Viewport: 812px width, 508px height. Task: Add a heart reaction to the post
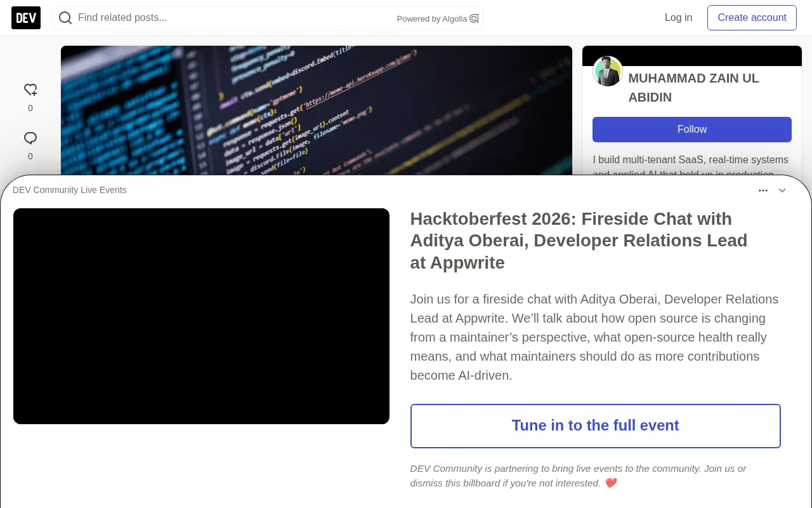pos(30,90)
